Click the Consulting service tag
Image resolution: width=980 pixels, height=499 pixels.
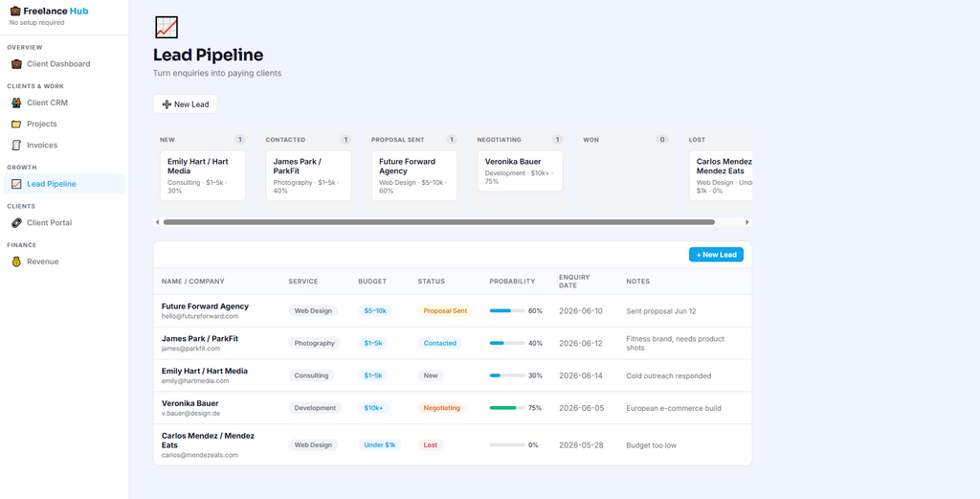311,375
